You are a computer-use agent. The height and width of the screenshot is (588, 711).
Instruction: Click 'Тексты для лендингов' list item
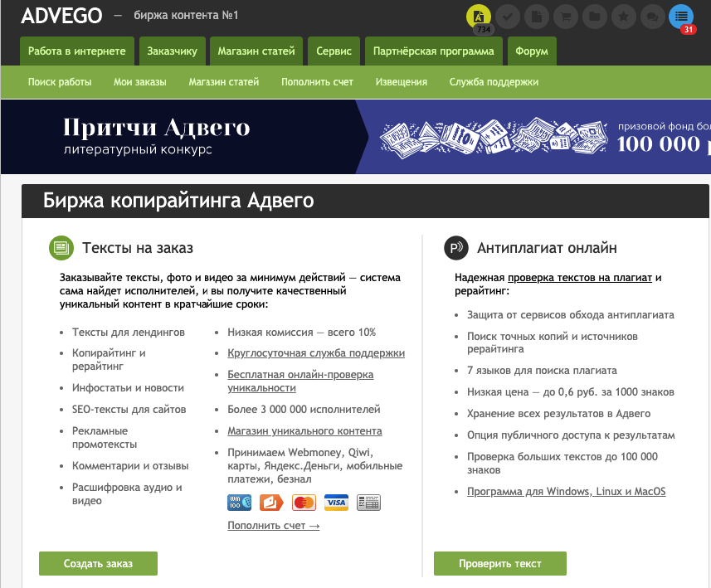129,333
